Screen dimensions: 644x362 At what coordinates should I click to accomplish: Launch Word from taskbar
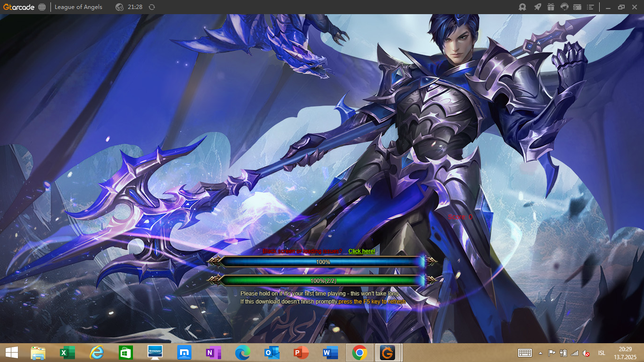click(330, 353)
